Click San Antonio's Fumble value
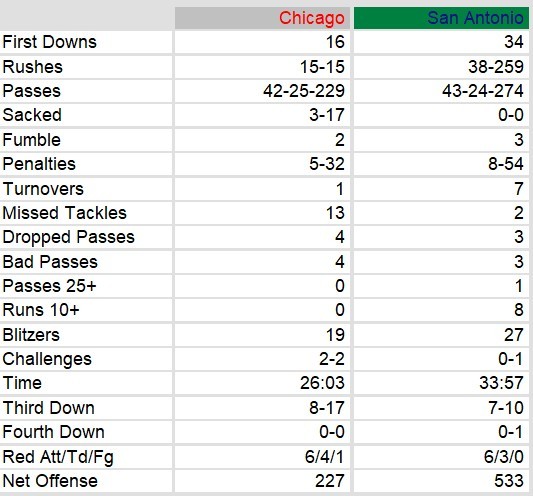Screen dimensions: 533x496 [519, 140]
